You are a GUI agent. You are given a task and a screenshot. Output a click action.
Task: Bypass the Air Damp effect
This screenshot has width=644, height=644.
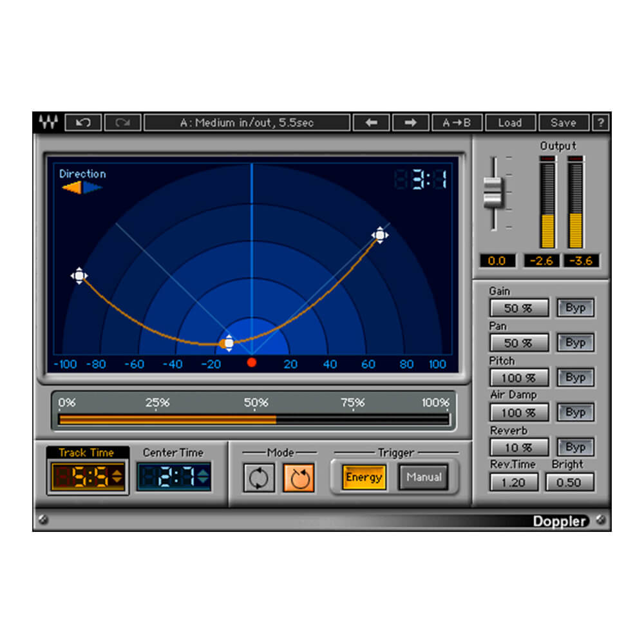[575, 412]
